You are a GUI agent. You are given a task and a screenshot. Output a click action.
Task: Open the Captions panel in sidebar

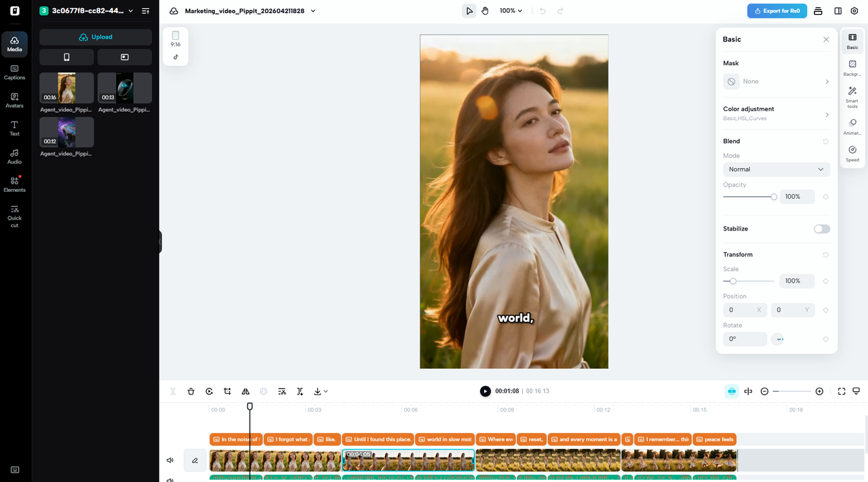14,72
